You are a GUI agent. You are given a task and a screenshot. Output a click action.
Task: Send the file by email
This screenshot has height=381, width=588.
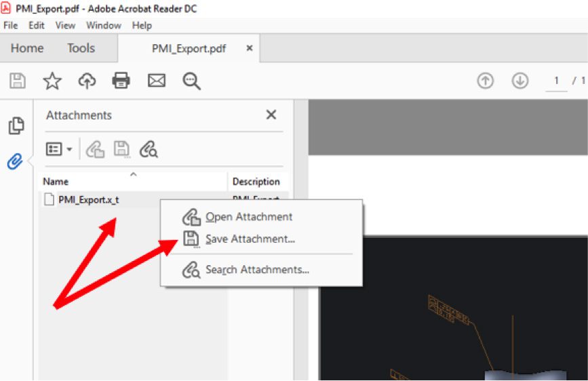click(x=157, y=81)
